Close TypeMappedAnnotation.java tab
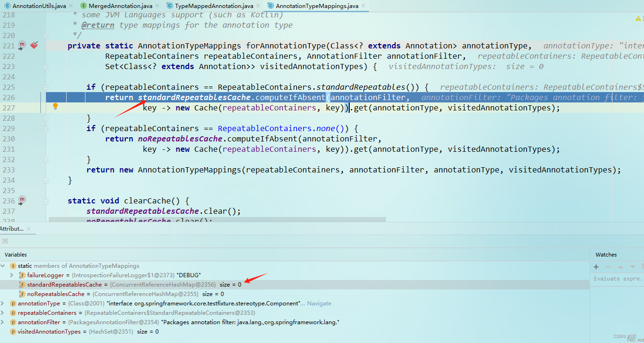The image size is (644, 343). [x=258, y=6]
